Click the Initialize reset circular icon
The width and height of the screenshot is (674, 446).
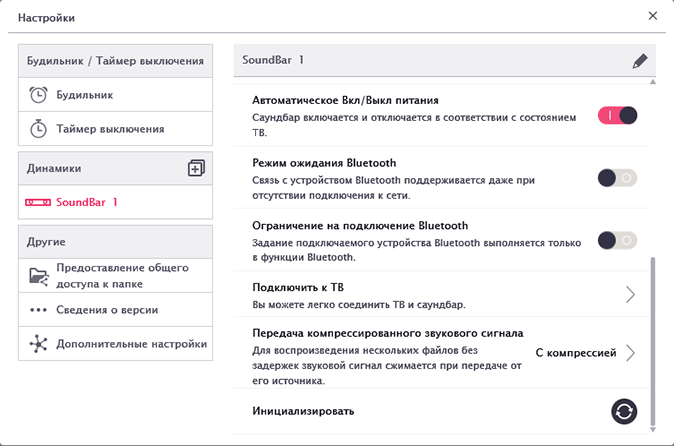[x=624, y=411]
